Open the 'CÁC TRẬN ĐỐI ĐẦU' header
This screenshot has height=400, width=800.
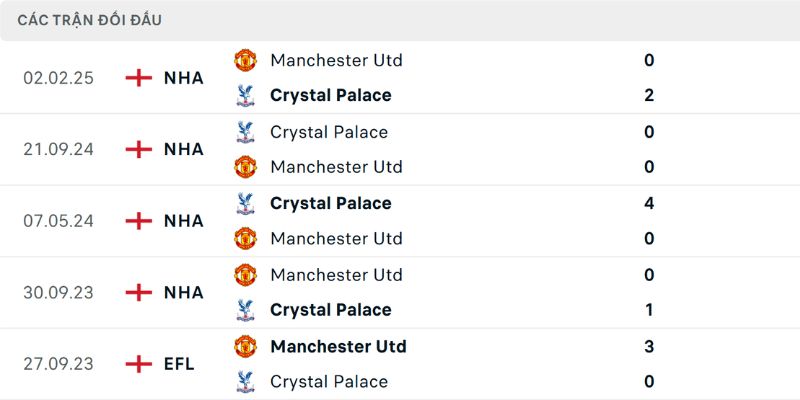(x=90, y=20)
